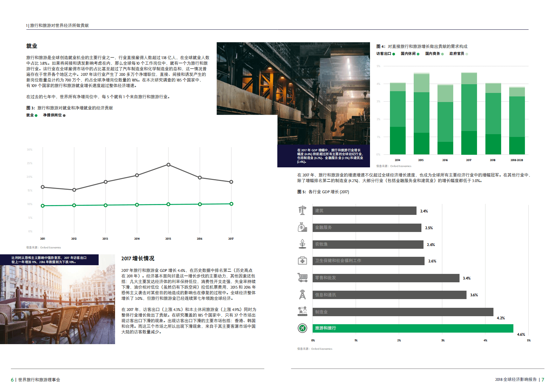Click the 2.5% value label

429,228
